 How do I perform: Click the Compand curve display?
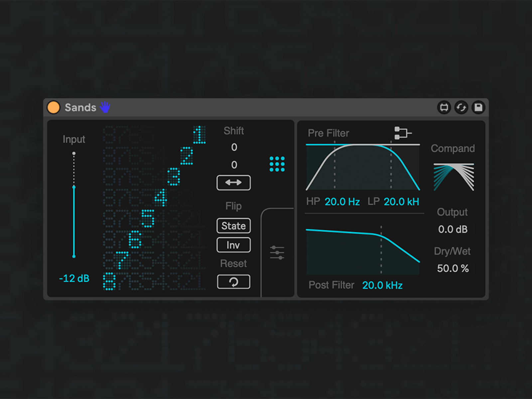coord(454,177)
